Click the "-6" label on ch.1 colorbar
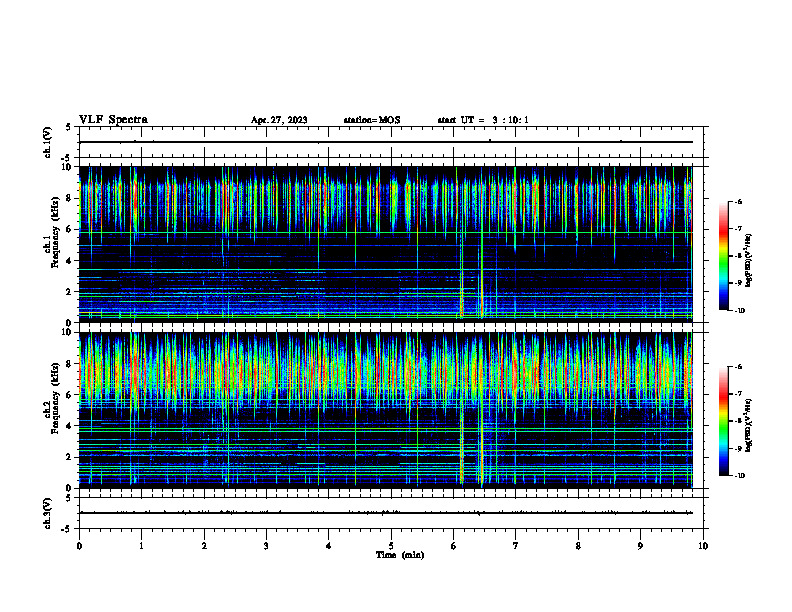 [x=738, y=202]
